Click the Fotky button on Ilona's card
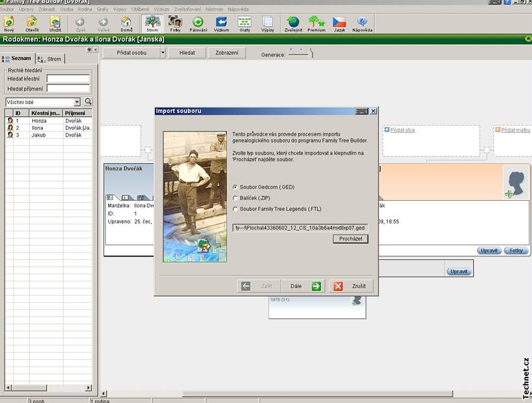Viewport: 532px width, 403px height. [516, 251]
